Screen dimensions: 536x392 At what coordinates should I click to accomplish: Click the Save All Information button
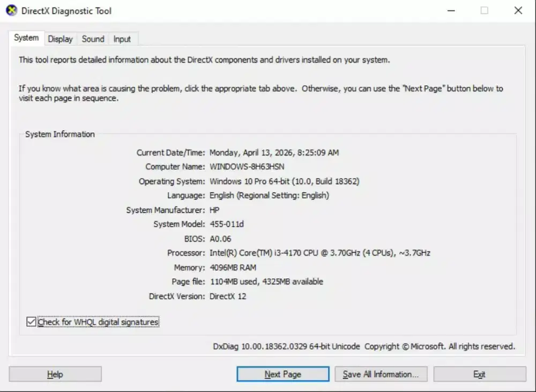(381, 374)
